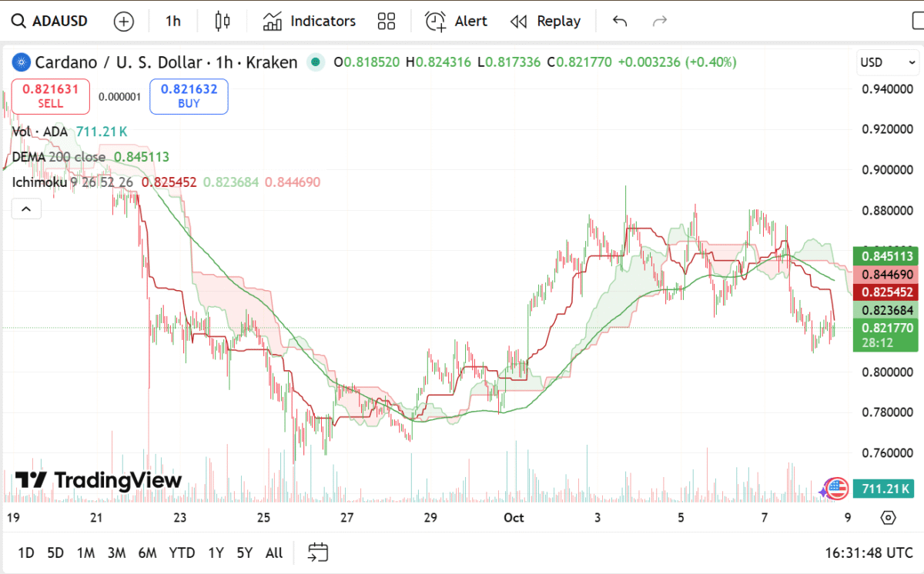Click the US flag economic event icon

pyautogui.click(x=835, y=487)
